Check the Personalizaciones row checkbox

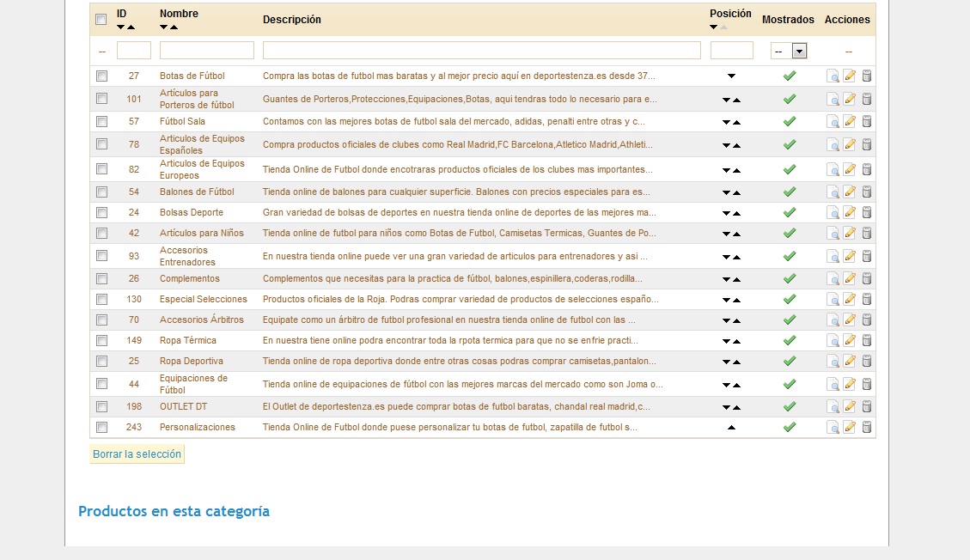tap(102, 427)
